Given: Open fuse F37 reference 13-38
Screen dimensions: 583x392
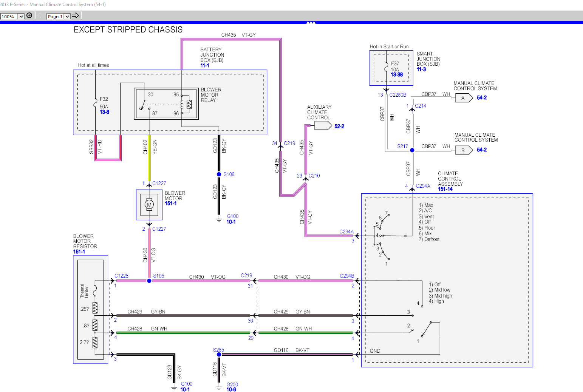Looking at the screenshot, I should (x=396, y=74).
